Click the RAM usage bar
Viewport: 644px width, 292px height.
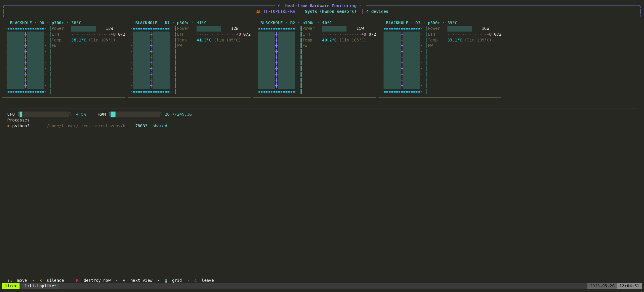click(135, 114)
